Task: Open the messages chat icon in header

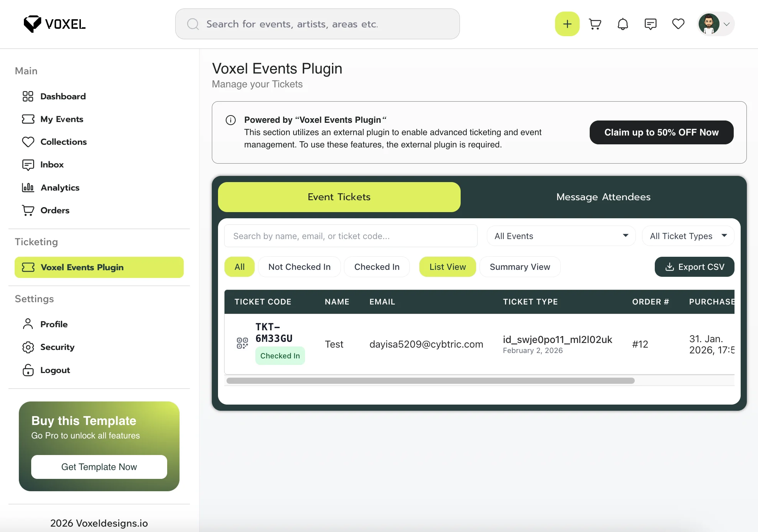Action: [651, 24]
